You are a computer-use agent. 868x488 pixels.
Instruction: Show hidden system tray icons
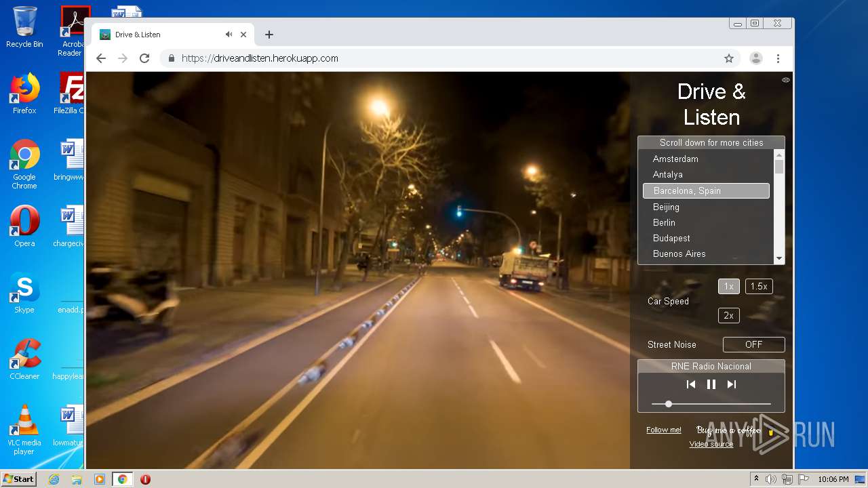click(756, 479)
